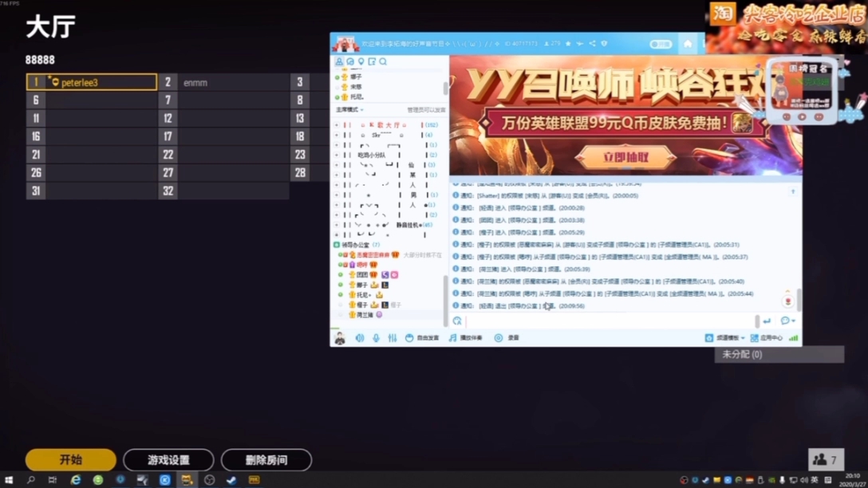
Task: Open Steam from the taskbar
Action: pos(231,480)
